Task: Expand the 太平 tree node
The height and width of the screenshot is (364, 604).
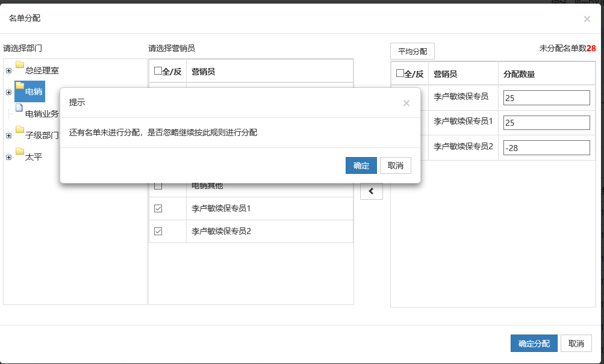Action: pyautogui.click(x=8, y=158)
